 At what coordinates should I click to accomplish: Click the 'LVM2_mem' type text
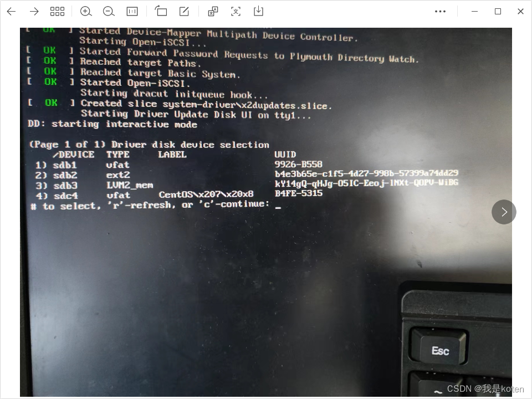click(x=130, y=185)
